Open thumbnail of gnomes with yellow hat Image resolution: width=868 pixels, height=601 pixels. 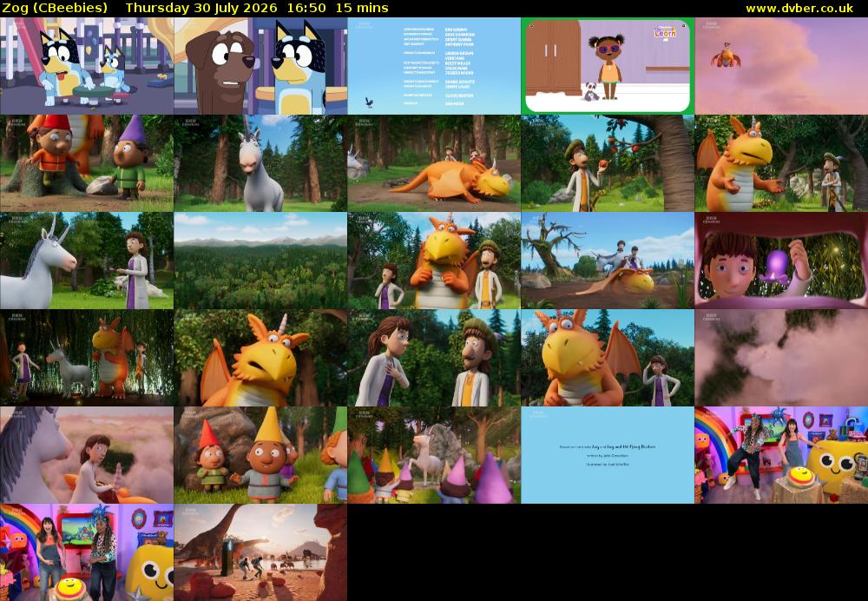click(x=260, y=455)
